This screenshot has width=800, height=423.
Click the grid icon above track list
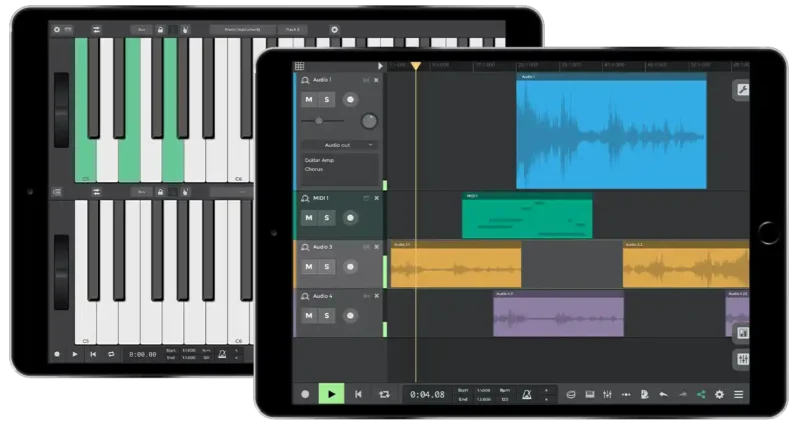(299, 66)
